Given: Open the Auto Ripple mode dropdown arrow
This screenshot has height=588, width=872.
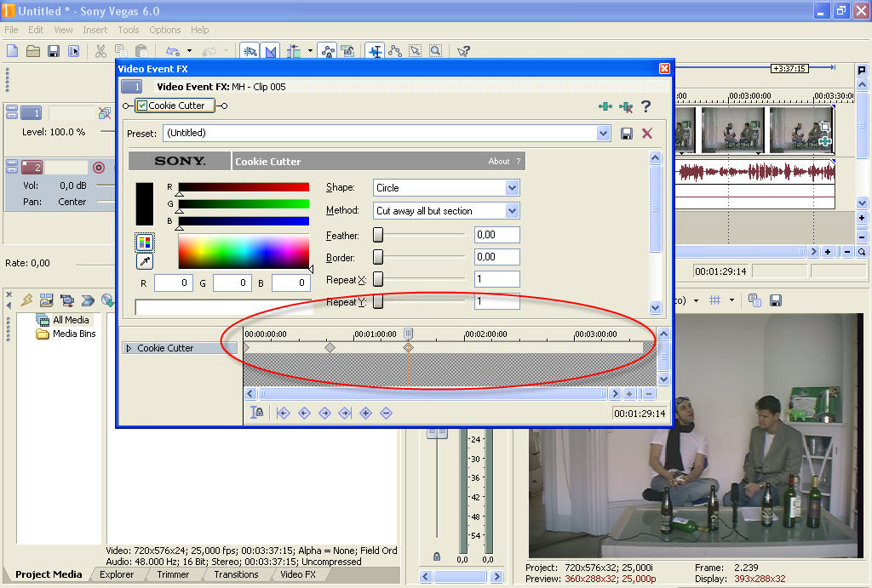Looking at the screenshot, I should (310, 51).
